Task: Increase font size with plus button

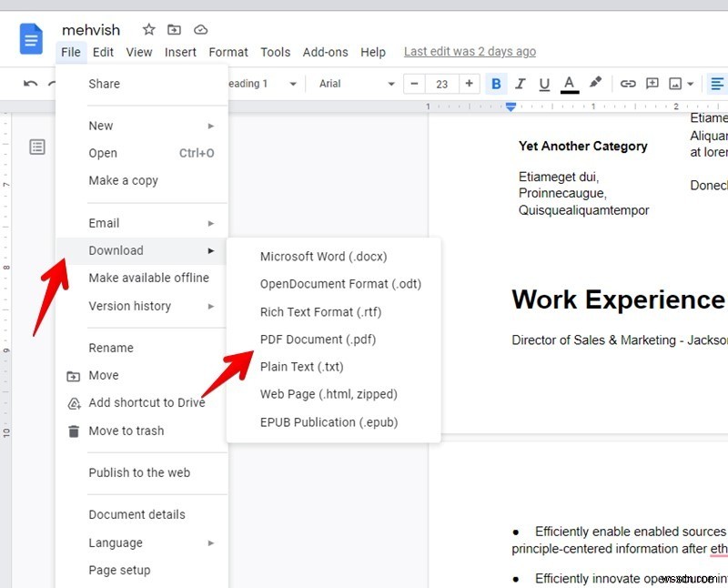Action: [469, 84]
